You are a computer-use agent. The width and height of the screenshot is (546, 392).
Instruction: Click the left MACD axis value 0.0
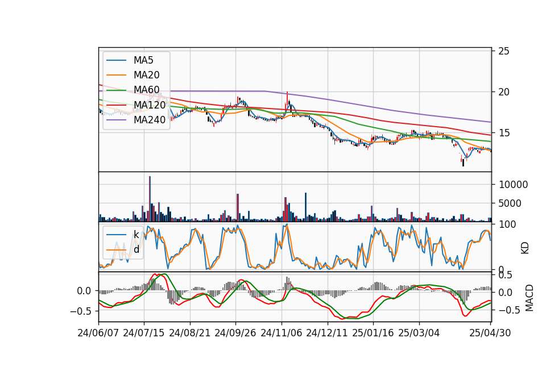(x=84, y=291)
